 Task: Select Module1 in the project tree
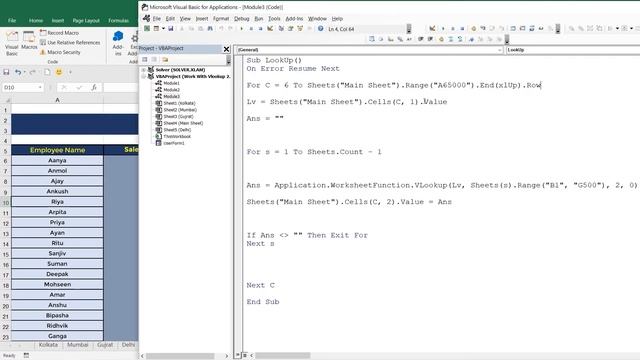pyautogui.click(x=171, y=83)
